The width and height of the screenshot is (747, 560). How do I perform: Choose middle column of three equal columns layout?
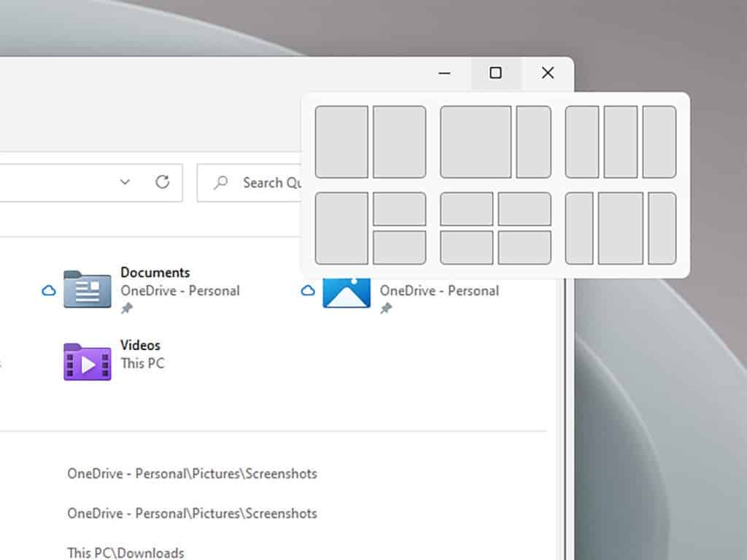coord(620,141)
